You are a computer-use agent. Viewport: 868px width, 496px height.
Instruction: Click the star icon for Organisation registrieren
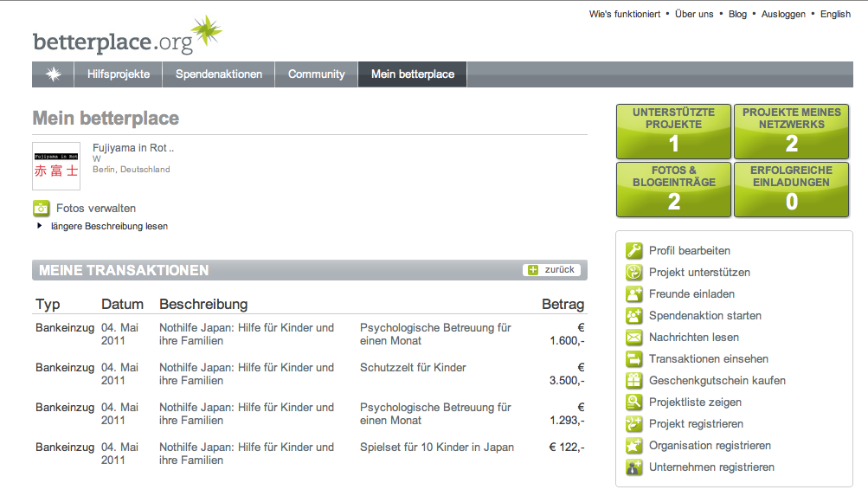point(633,445)
